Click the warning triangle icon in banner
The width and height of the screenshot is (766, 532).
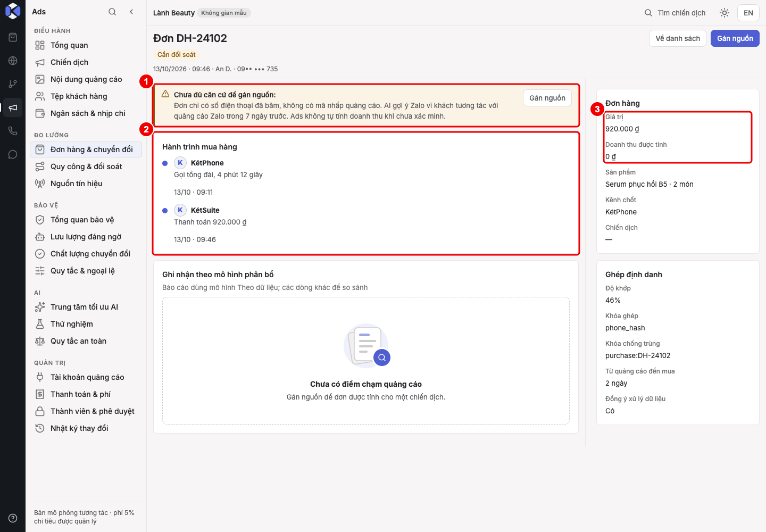[165, 94]
